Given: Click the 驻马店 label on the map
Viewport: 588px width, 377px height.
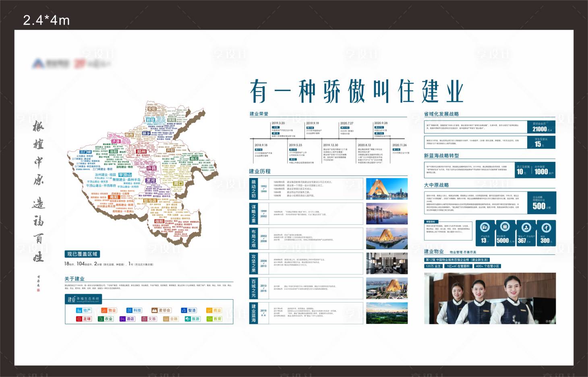Looking at the screenshot, I should (150, 201).
